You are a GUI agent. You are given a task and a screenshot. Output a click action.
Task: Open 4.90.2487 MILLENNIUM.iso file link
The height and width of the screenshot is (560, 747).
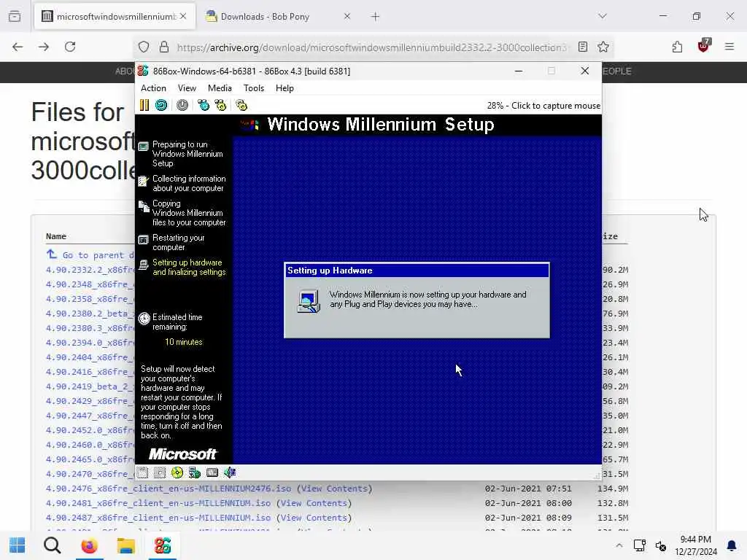point(158,518)
